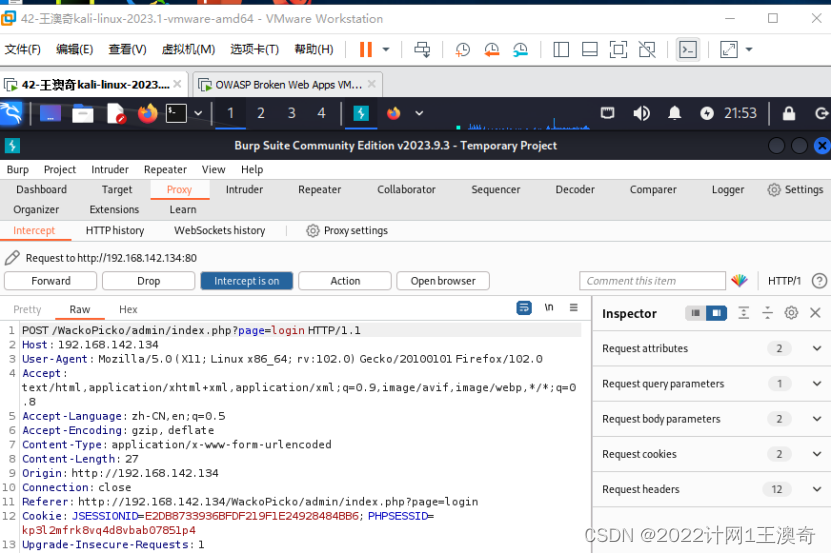Switch to Kali workspace 2

261,113
